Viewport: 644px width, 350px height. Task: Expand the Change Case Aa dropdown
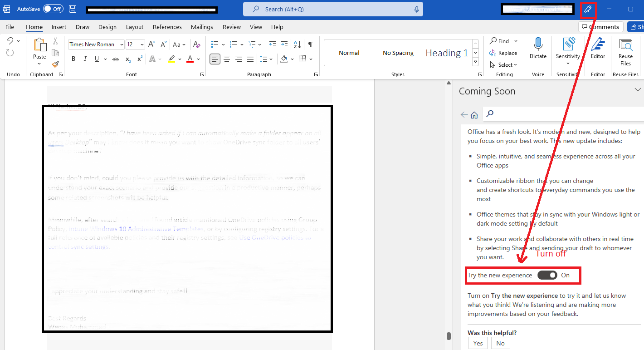pyautogui.click(x=179, y=44)
